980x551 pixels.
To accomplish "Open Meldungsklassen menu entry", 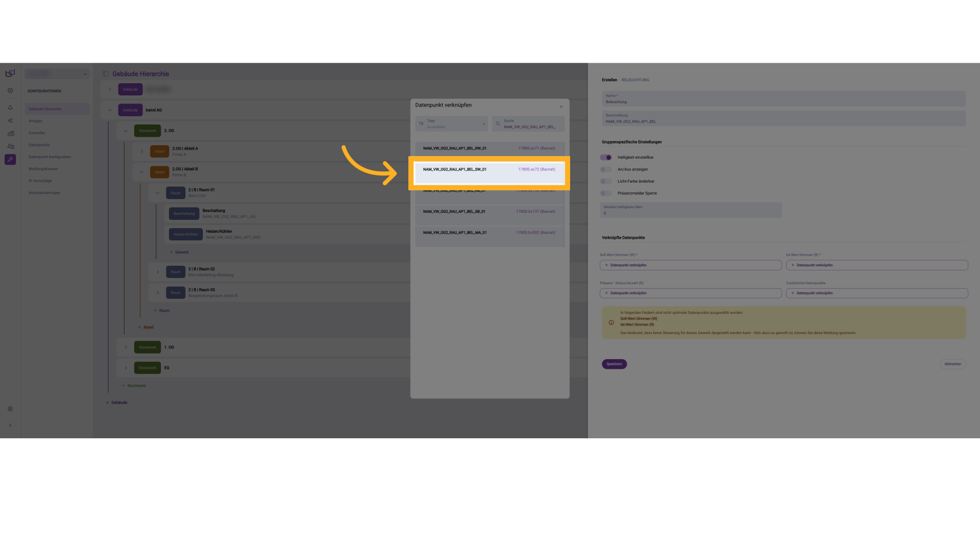I will (x=43, y=169).
